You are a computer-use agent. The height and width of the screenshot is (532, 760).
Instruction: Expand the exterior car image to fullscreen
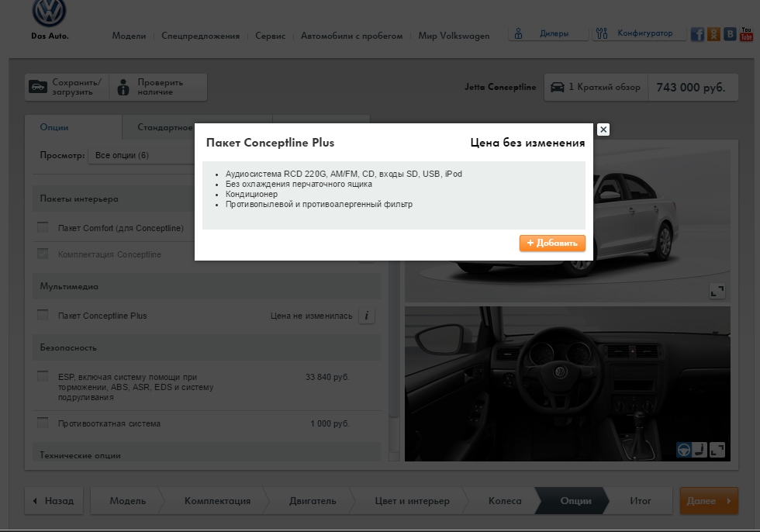pyautogui.click(x=717, y=291)
